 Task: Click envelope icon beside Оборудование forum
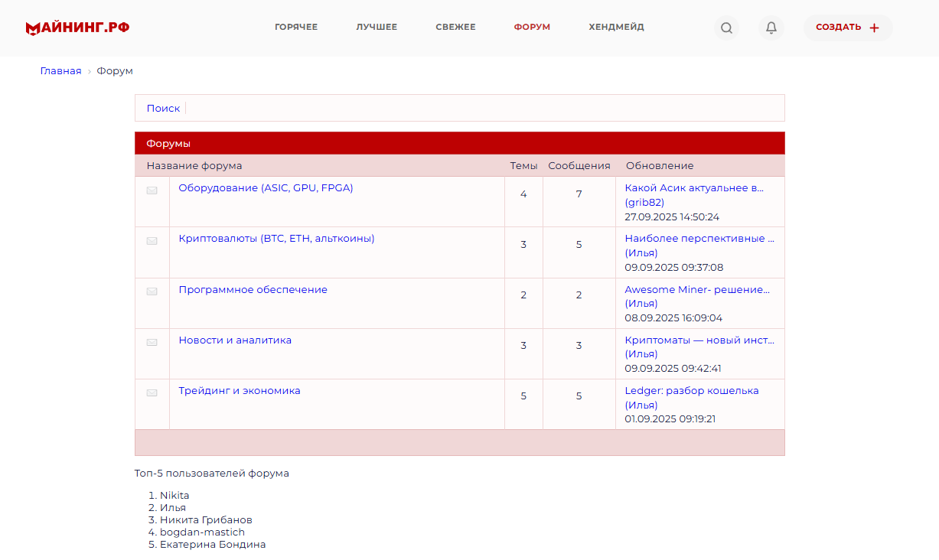pos(152,190)
